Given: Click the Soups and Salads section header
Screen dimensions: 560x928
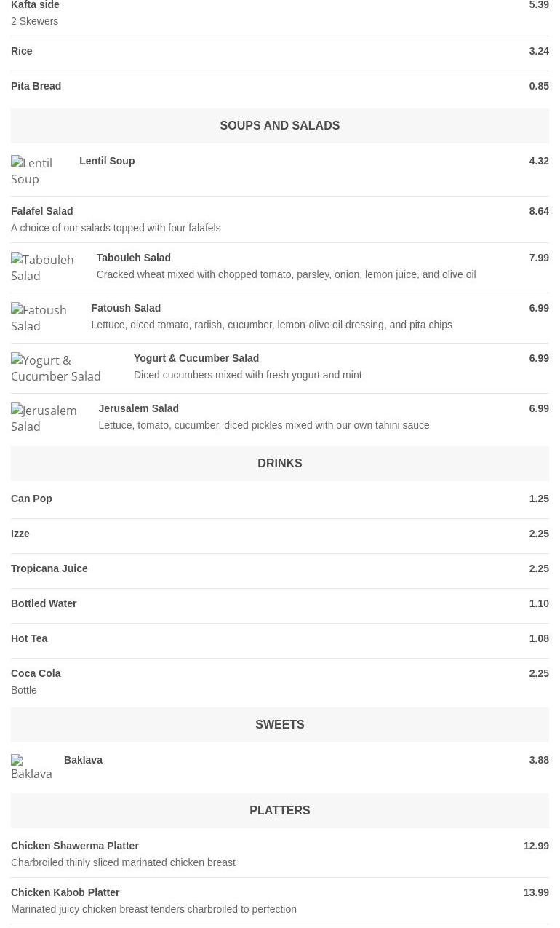Looking at the screenshot, I should [280, 125].
